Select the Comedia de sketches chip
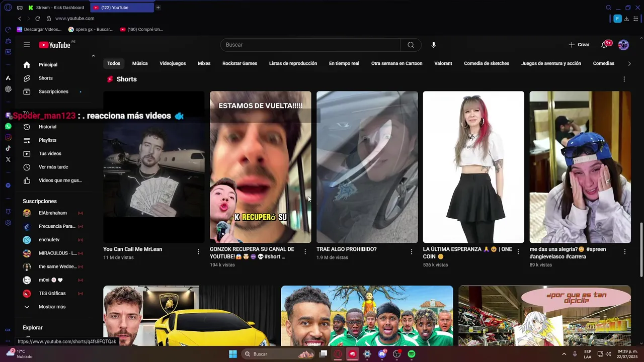 coord(487,63)
